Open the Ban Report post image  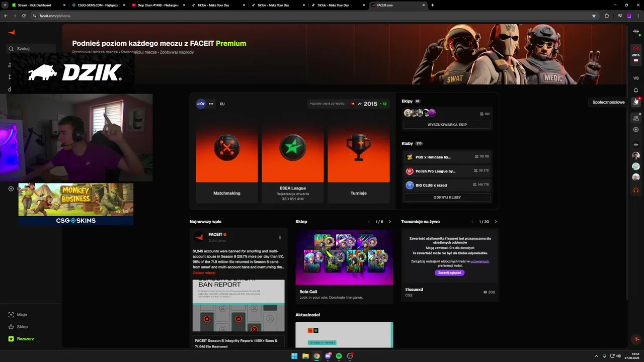coord(238,306)
